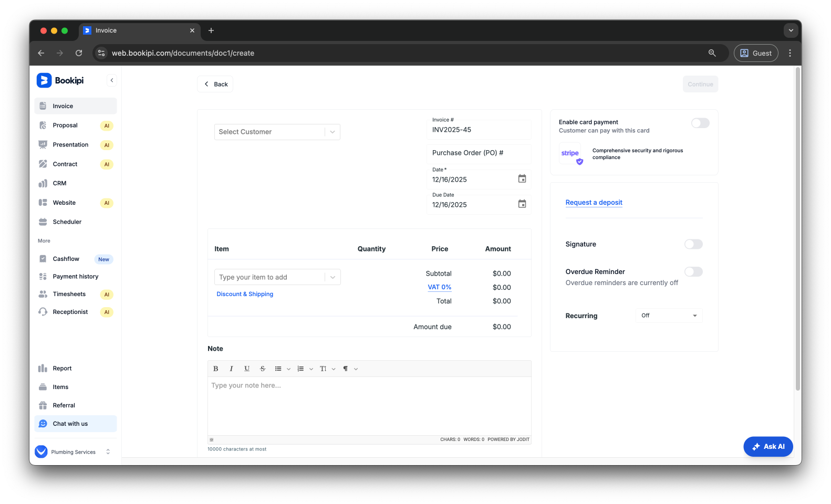This screenshot has height=504, width=831.
Task: Open Proposal in sidebar menu
Action: tap(76, 125)
